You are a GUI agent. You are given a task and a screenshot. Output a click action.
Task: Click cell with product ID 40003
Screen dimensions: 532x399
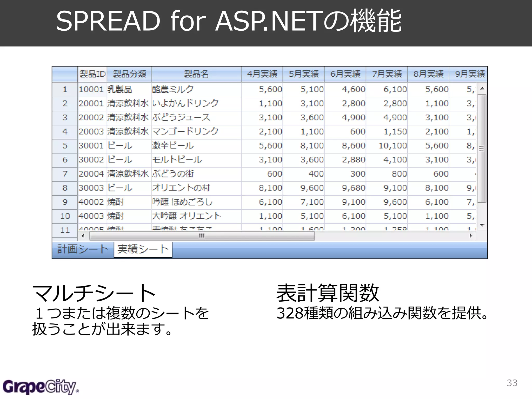coord(92,216)
